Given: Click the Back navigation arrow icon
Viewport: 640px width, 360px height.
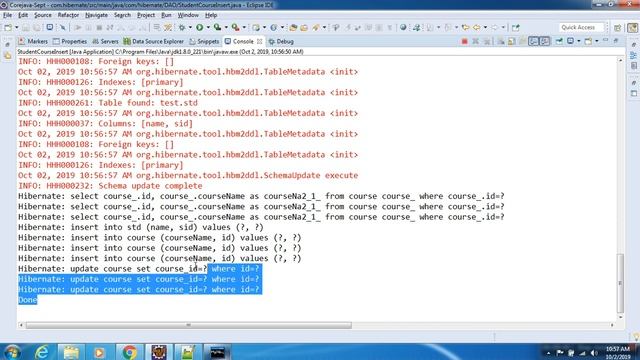Looking at the screenshot, I should 476,27.
